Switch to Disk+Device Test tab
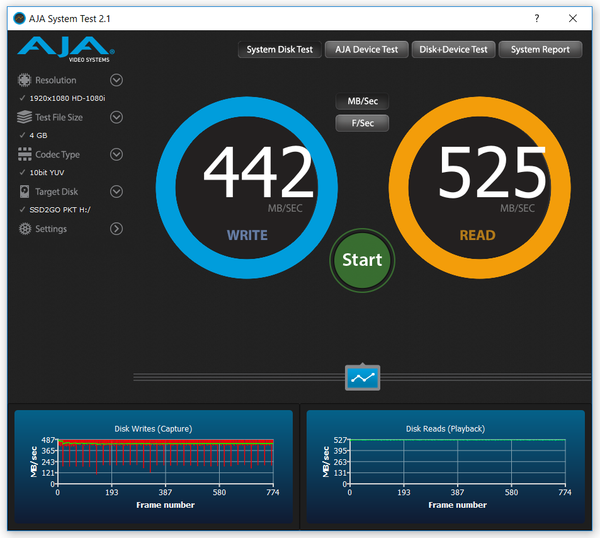The image size is (600, 538). tap(453, 49)
